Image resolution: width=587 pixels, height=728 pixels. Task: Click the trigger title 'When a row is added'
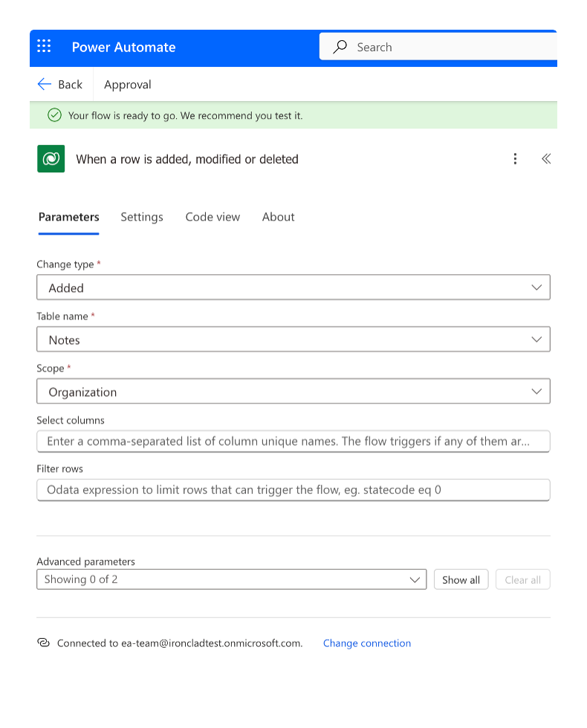(x=187, y=159)
